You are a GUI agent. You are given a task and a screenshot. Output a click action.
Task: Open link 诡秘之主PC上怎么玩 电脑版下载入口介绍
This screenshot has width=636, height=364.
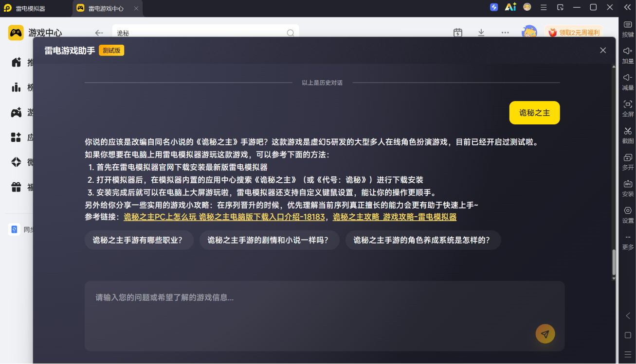click(224, 217)
